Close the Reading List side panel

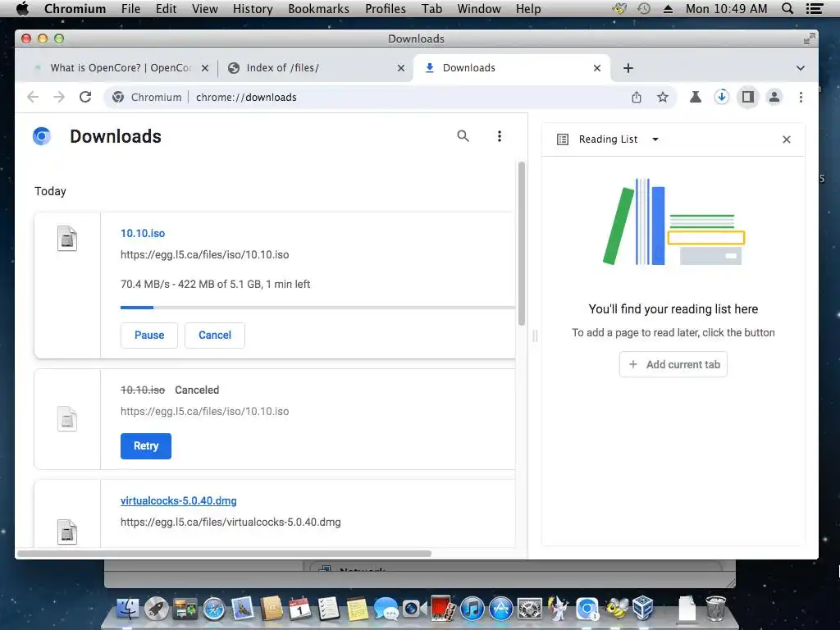[787, 139]
